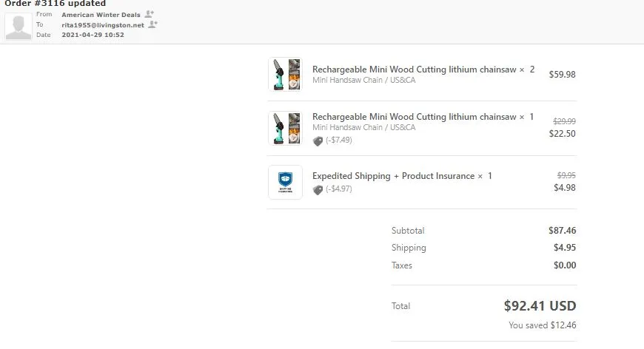Click the Order #3116 updated subject
Screen dimensions: 644x349
point(55,4)
